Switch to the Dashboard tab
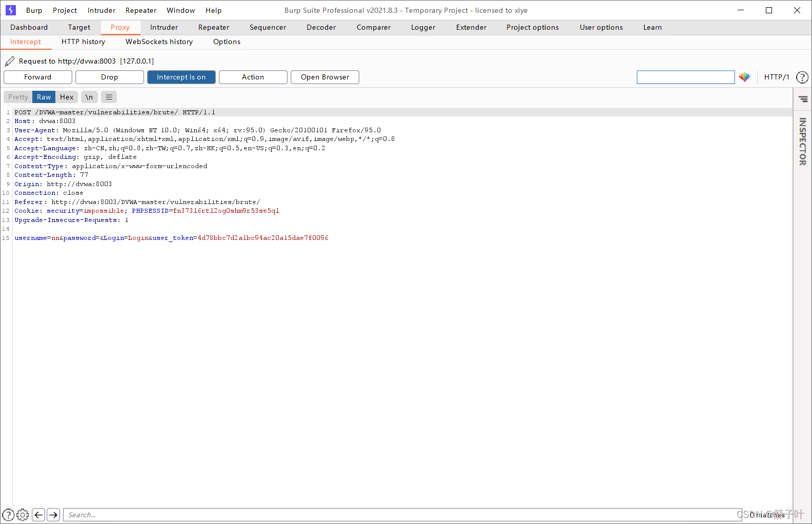The height and width of the screenshot is (524, 812). [x=29, y=27]
